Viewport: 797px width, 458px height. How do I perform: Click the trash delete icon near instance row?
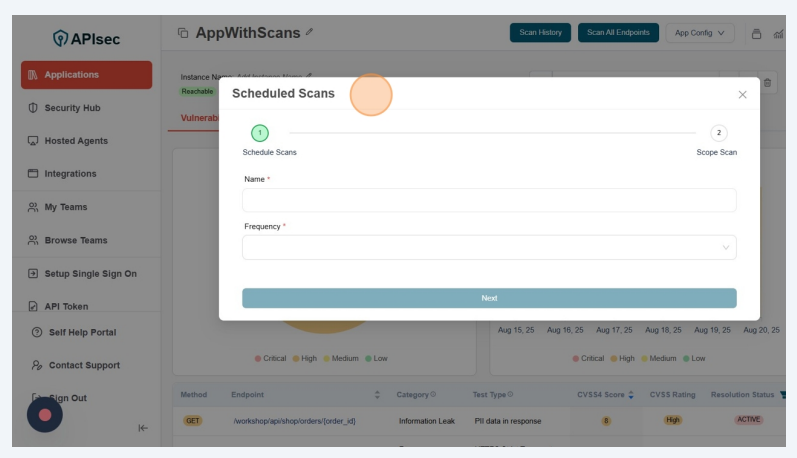(x=768, y=83)
